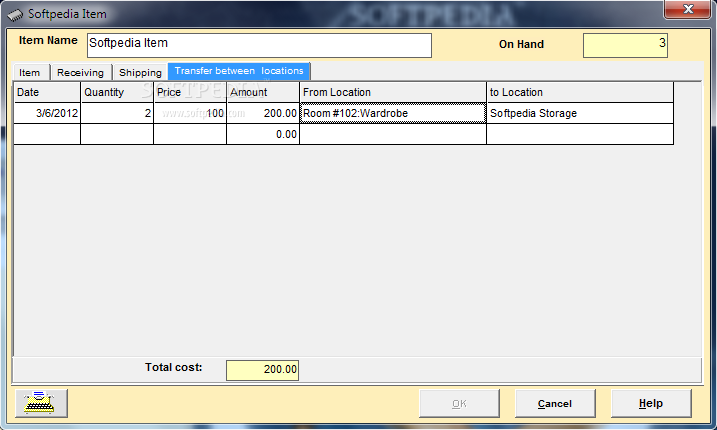Open Help for this dialog

[651, 403]
